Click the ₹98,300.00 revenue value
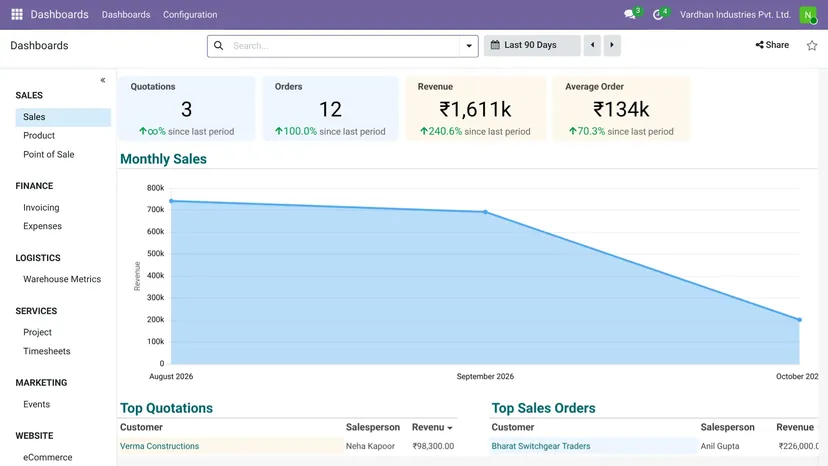 pyautogui.click(x=433, y=446)
